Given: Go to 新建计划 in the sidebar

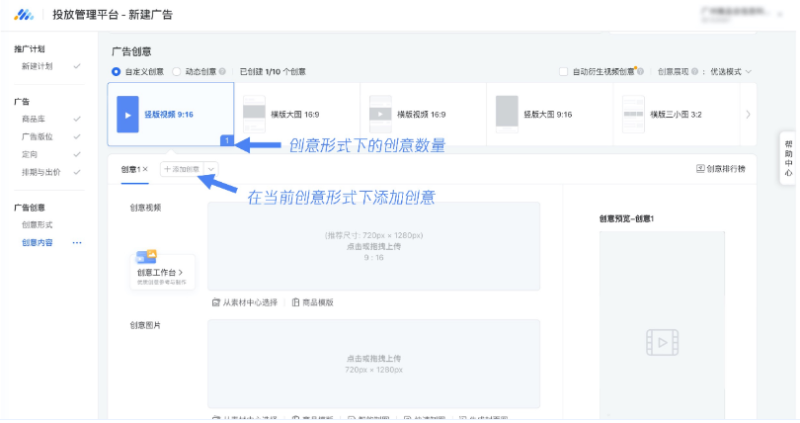Looking at the screenshot, I should point(37,66).
